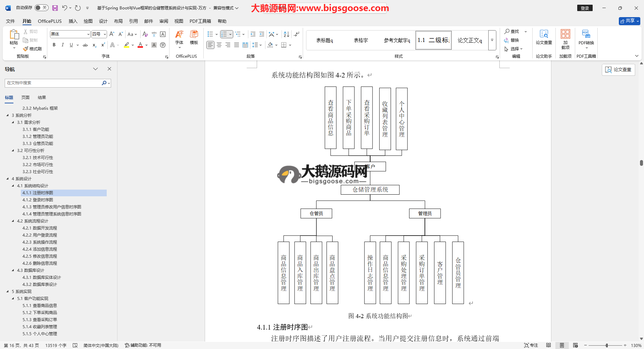Open the 插入 (Insert) ribbon tab
644x349 pixels.
(x=73, y=21)
